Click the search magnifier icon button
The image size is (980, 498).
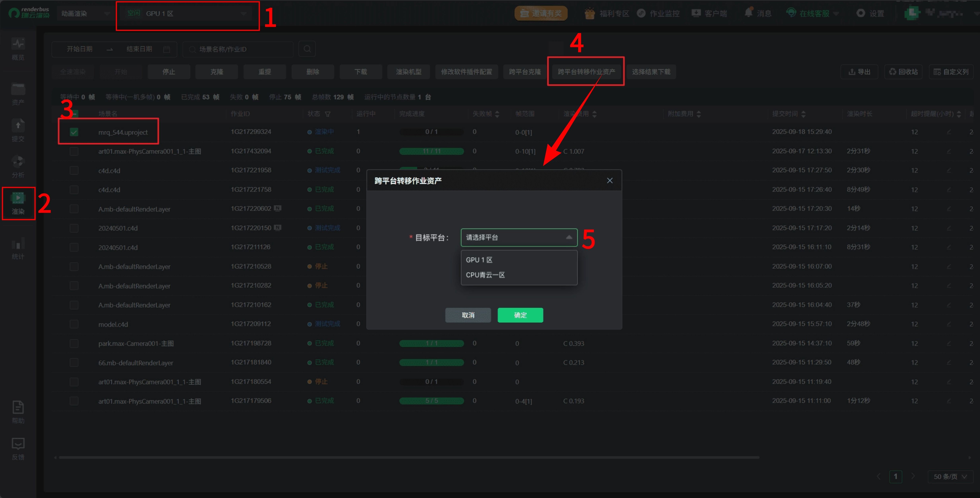pos(307,49)
